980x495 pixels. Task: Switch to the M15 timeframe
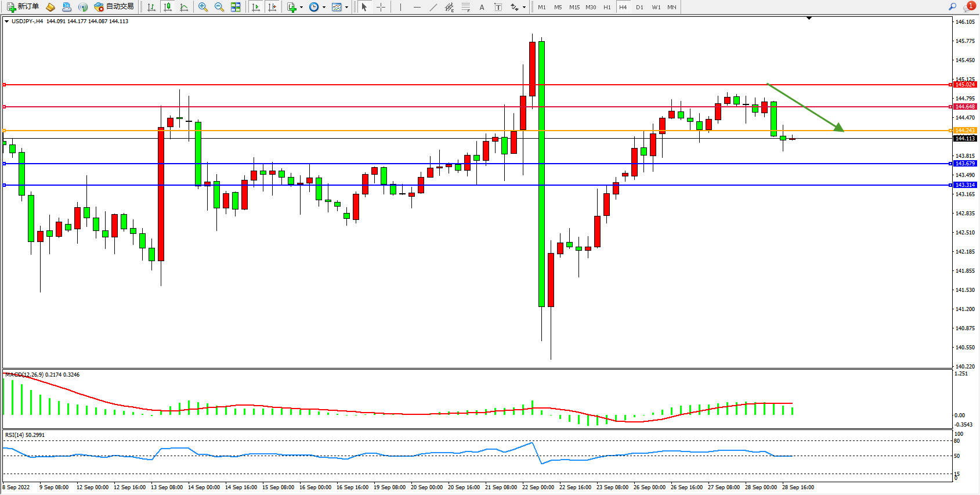pyautogui.click(x=574, y=7)
